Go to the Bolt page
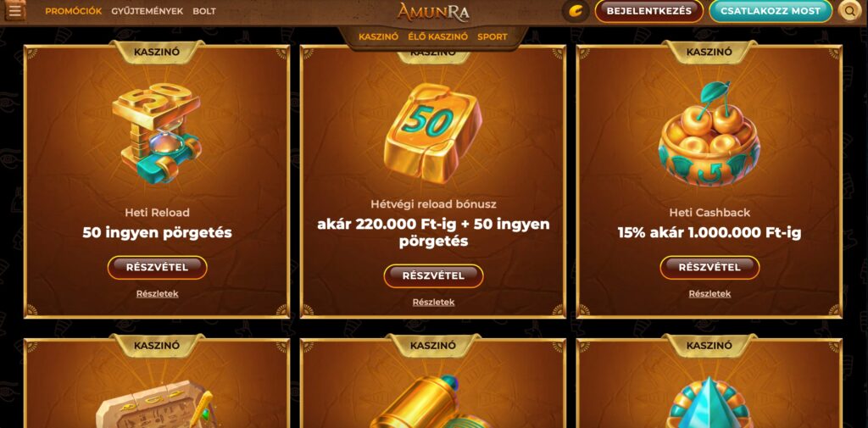Viewport: 868px width, 428px height. click(204, 11)
